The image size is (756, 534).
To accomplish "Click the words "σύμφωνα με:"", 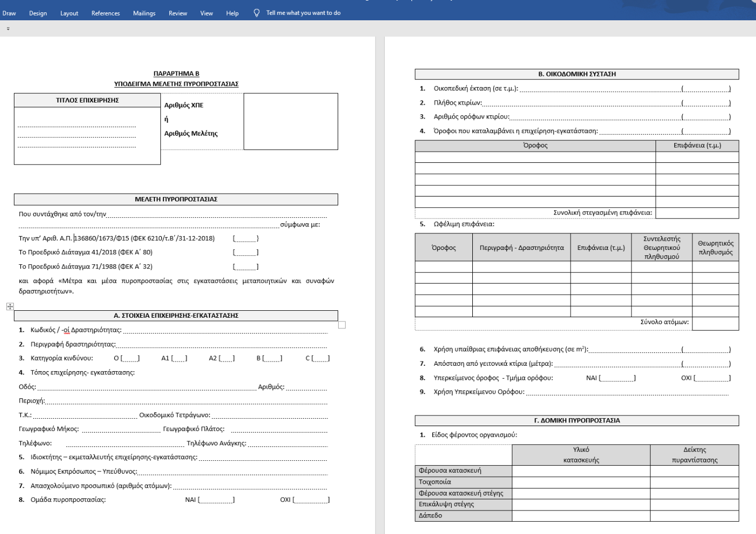I will pyautogui.click(x=300, y=225).
